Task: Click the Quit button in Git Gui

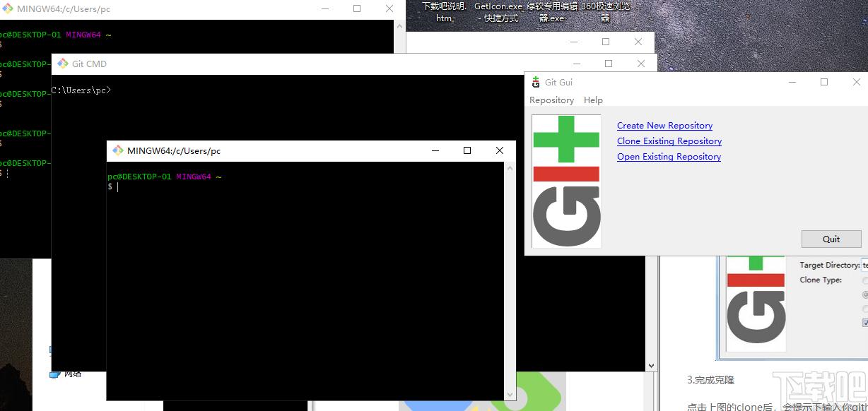Action: pos(831,239)
